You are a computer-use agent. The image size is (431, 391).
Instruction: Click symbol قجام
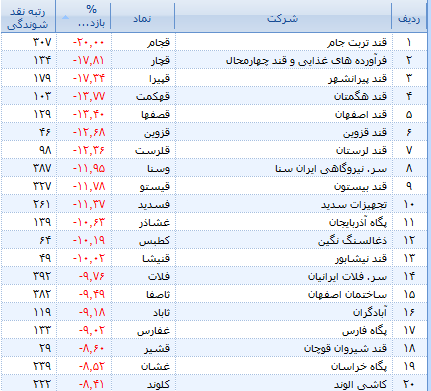[x=159, y=42]
